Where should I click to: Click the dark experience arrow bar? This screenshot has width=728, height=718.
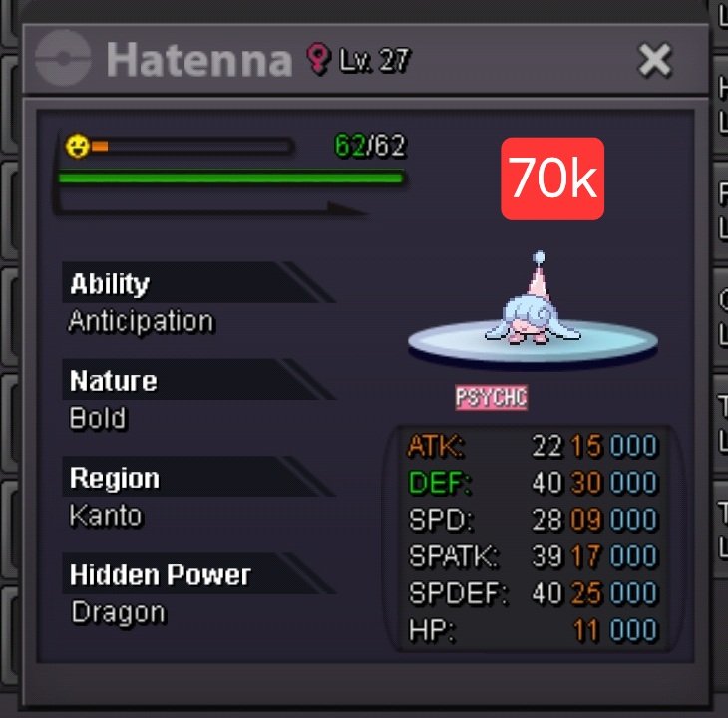pos(211,209)
